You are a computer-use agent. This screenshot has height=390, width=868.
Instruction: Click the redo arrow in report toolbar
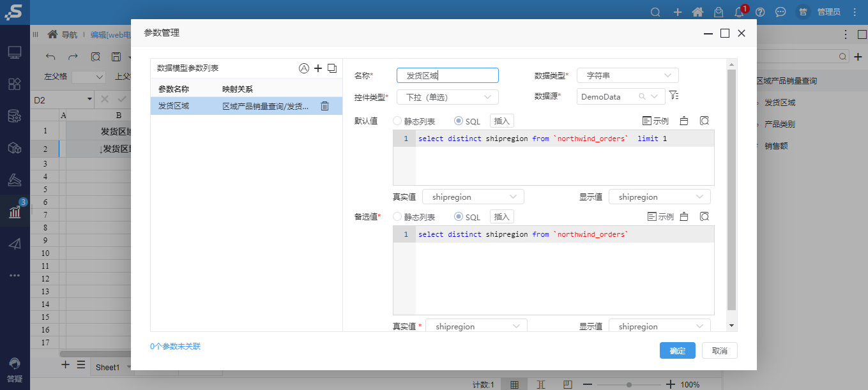(x=73, y=57)
